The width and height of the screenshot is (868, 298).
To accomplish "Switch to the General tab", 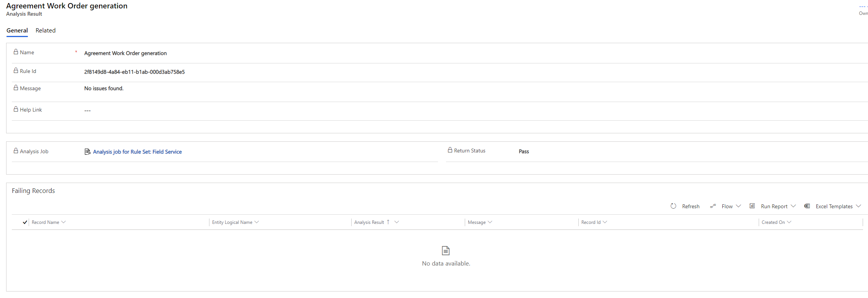I will tap(17, 31).
